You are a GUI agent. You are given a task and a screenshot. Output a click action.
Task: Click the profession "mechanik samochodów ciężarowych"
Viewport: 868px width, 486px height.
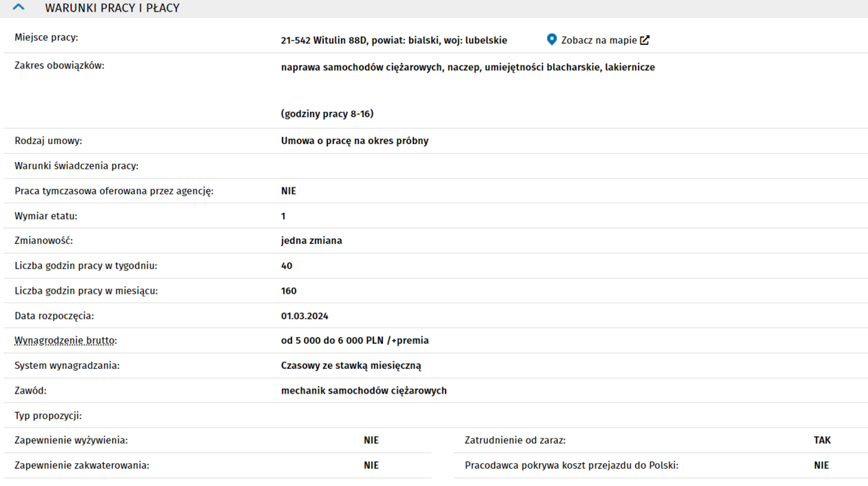364,391
